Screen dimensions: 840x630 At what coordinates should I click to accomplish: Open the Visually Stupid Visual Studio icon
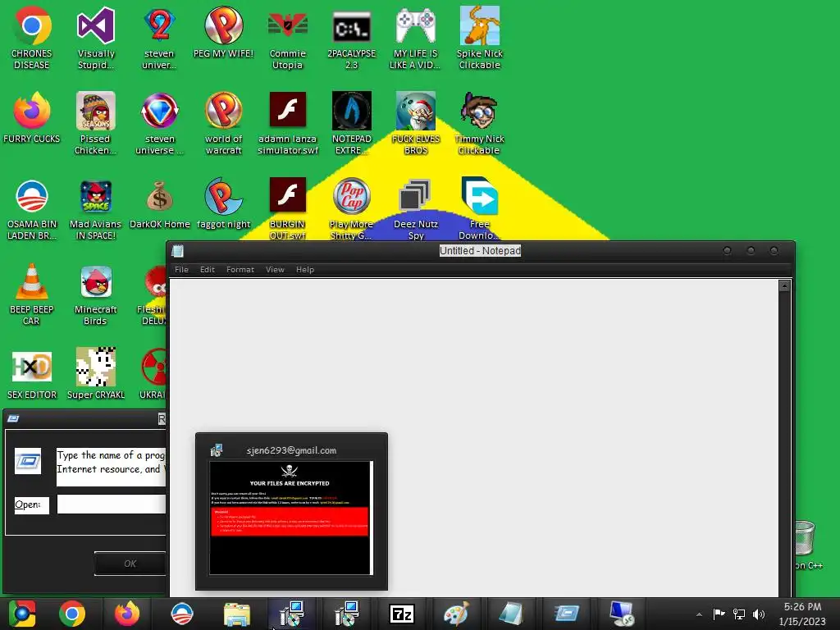tap(96, 38)
